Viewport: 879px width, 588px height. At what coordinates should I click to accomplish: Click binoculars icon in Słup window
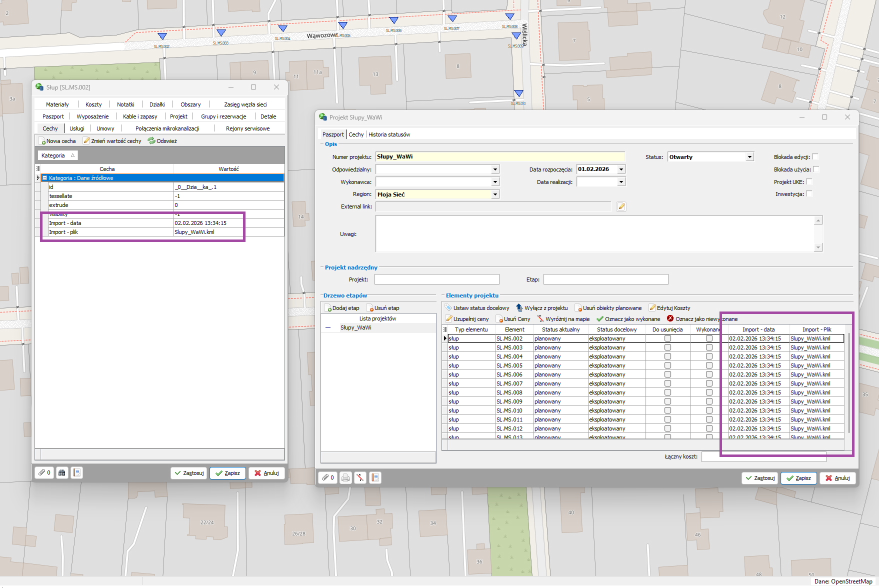click(62, 472)
